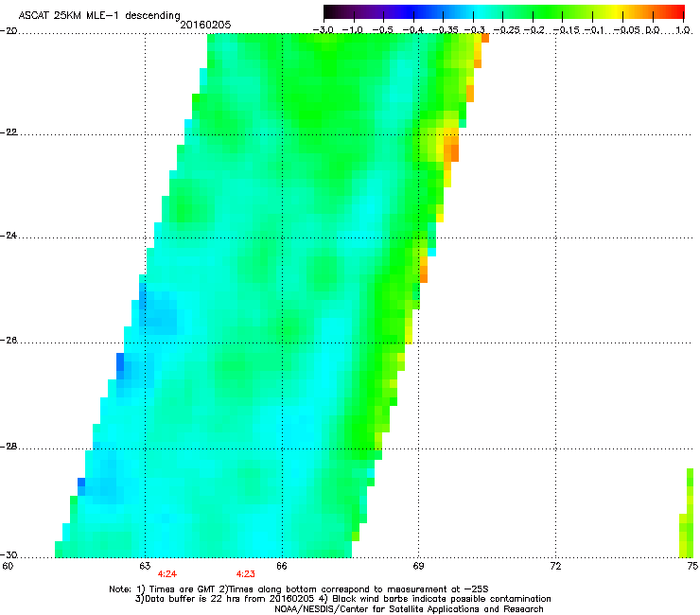Click the "-0.3" color scale label
Viewport: 700px width, 615px height.
(474, 30)
